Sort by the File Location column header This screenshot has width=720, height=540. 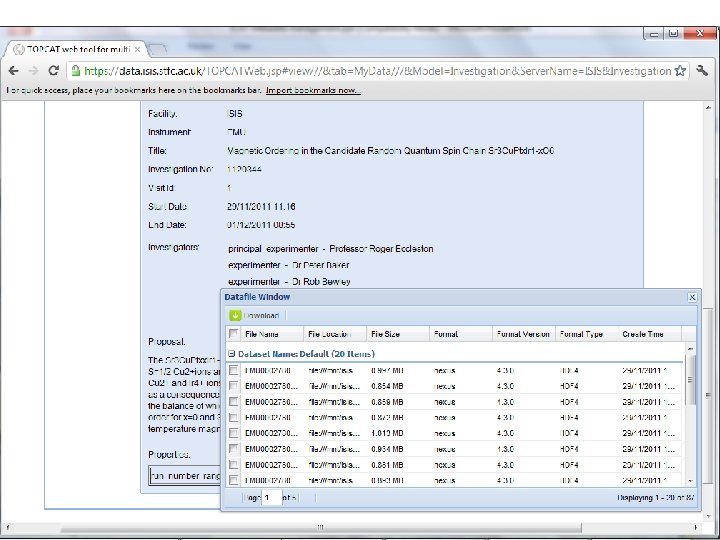pyautogui.click(x=335, y=334)
